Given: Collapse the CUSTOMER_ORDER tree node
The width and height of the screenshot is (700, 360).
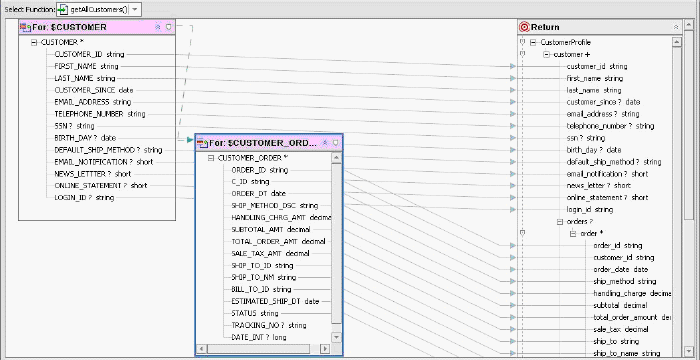Looking at the screenshot, I should click(211, 158).
